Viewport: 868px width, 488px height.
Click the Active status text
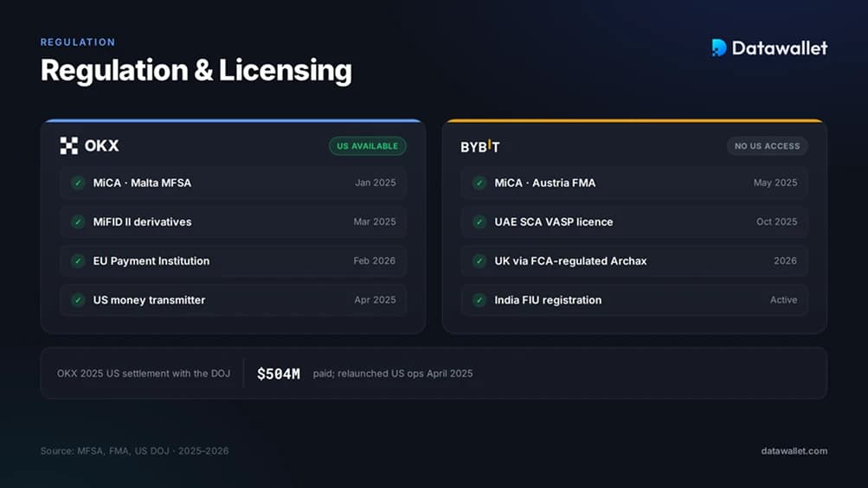click(x=784, y=299)
